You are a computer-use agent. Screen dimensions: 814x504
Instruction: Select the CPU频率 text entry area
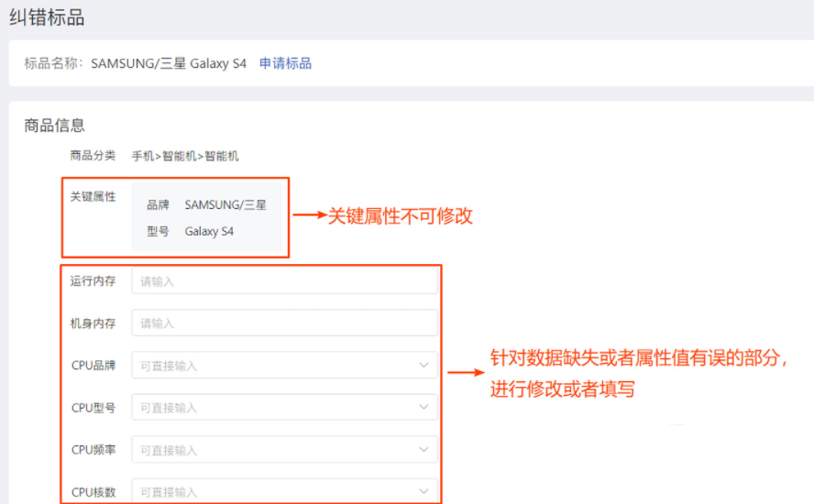click(270, 450)
